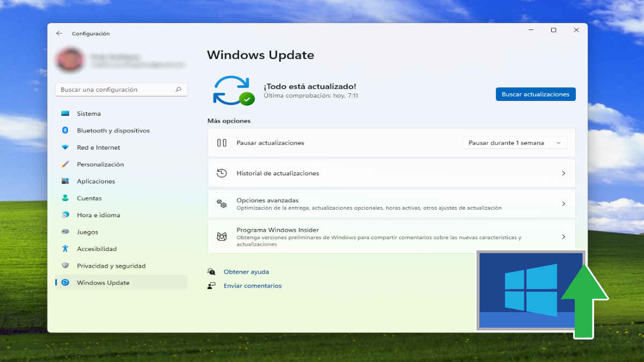
Task: Open Programa Windows Insider
Action: pos(391,237)
